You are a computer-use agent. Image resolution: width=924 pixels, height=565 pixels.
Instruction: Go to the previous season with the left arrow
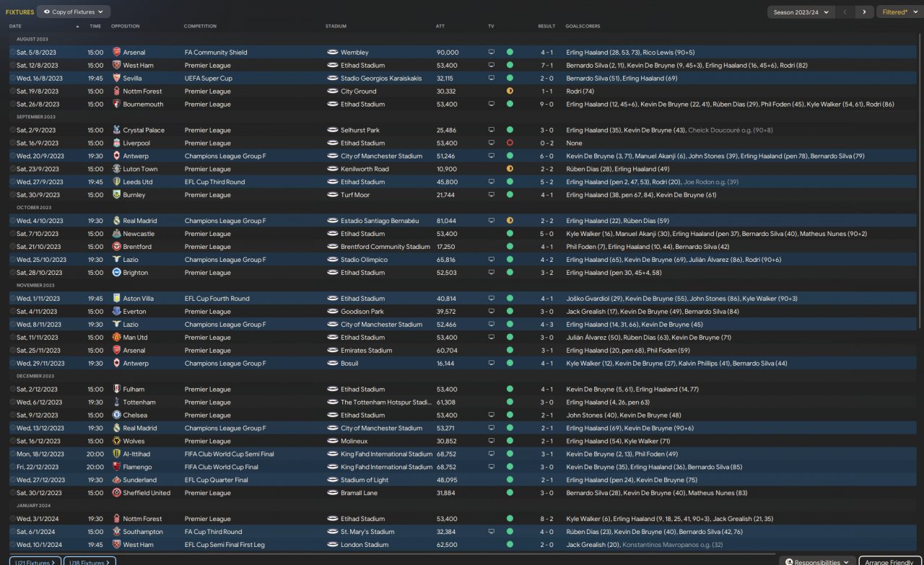(x=845, y=12)
